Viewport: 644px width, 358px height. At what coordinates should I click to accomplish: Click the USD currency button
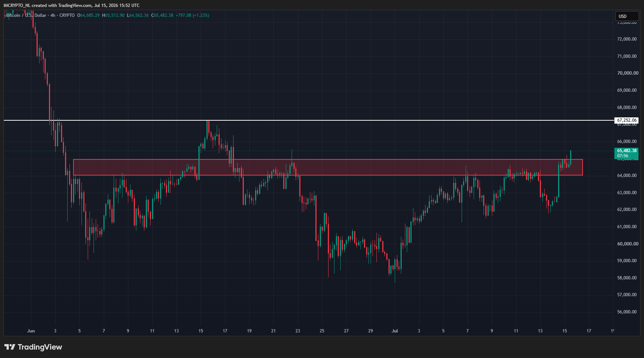tap(627, 16)
